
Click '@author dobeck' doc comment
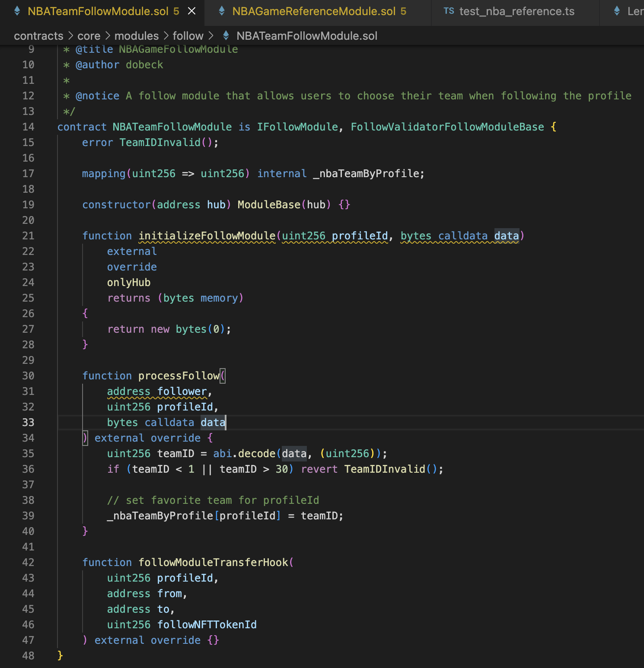tap(119, 65)
